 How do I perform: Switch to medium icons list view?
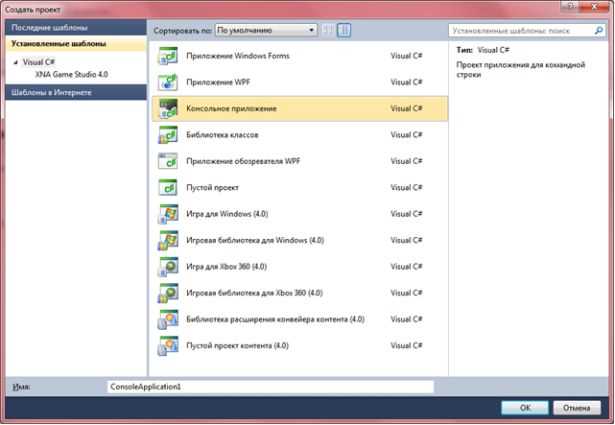click(x=344, y=30)
